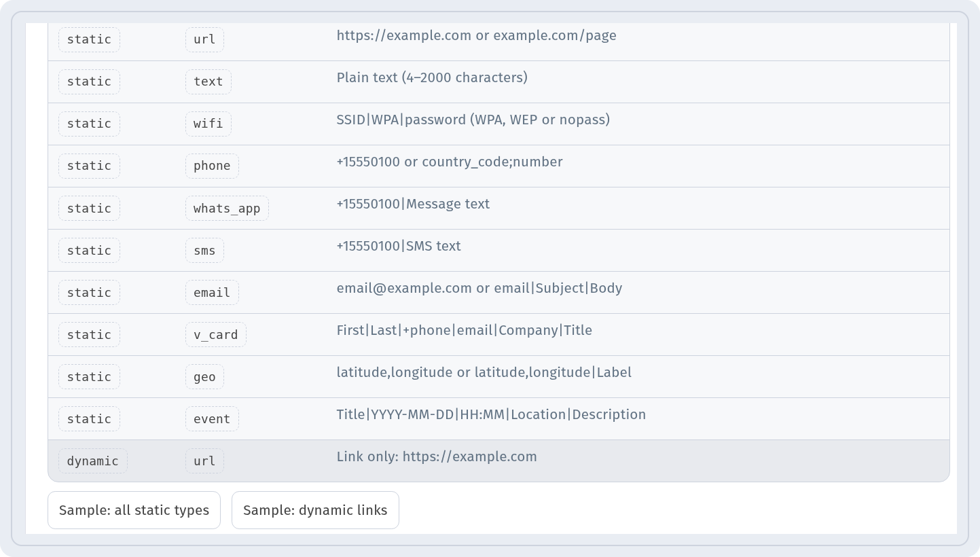Click the "Sample: all static types" button
Viewport: 980px width, 557px height.
[x=134, y=510]
